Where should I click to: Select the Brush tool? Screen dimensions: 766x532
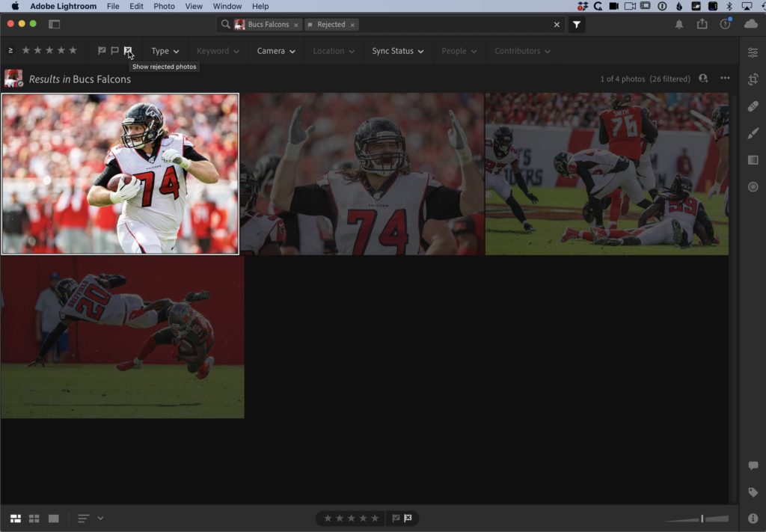(753, 133)
